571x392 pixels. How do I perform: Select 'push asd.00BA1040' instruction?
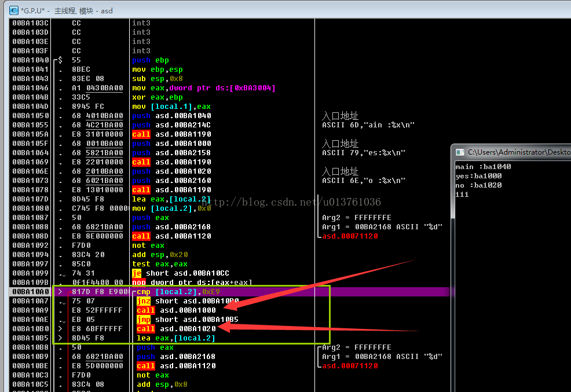pyautogui.click(x=171, y=116)
